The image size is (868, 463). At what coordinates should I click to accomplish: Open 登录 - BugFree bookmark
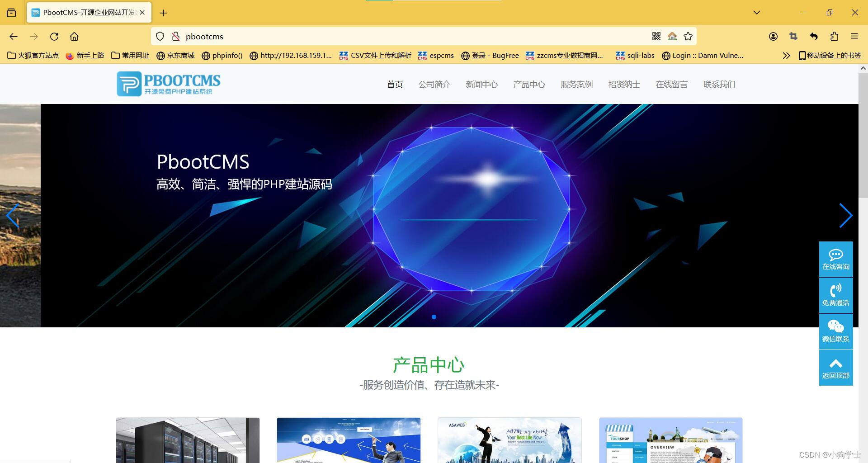490,56
